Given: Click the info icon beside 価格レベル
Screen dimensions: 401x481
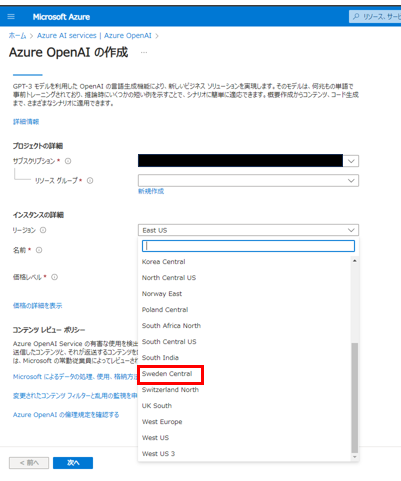Looking at the screenshot, I should tap(54, 277).
